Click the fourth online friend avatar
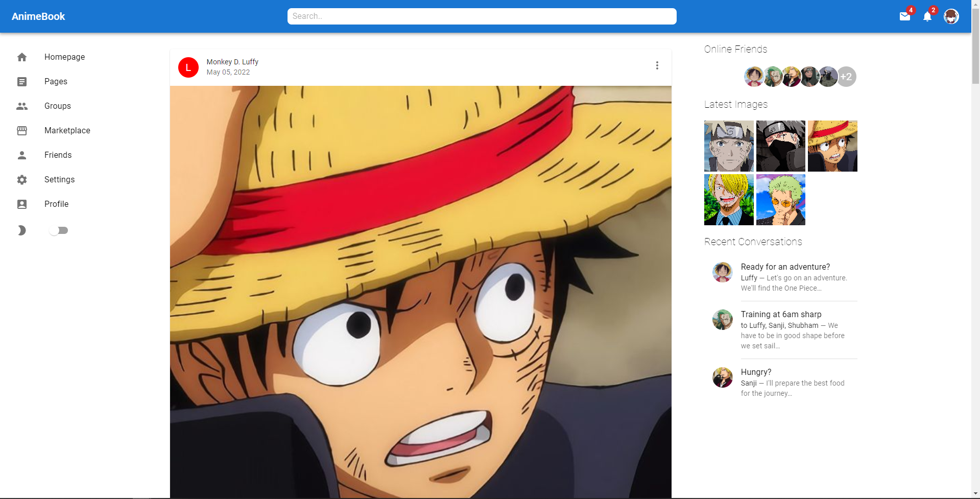 (x=809, y=77)
